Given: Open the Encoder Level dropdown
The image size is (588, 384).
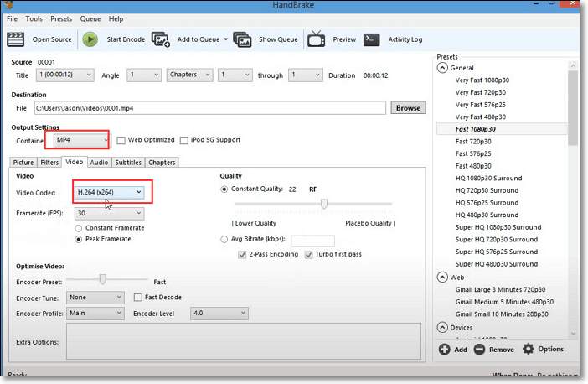Looking at the screenshot, I should pos(219,313).
